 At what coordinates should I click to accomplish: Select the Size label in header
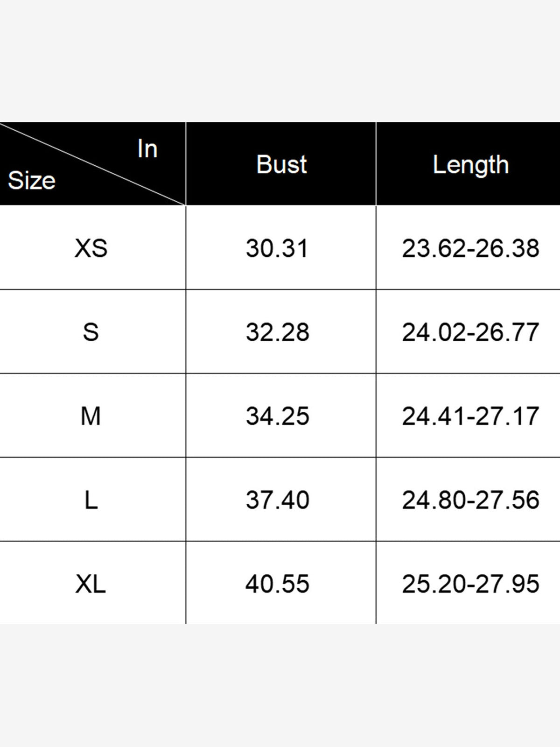pyautogui.click(x=32, y=180)
